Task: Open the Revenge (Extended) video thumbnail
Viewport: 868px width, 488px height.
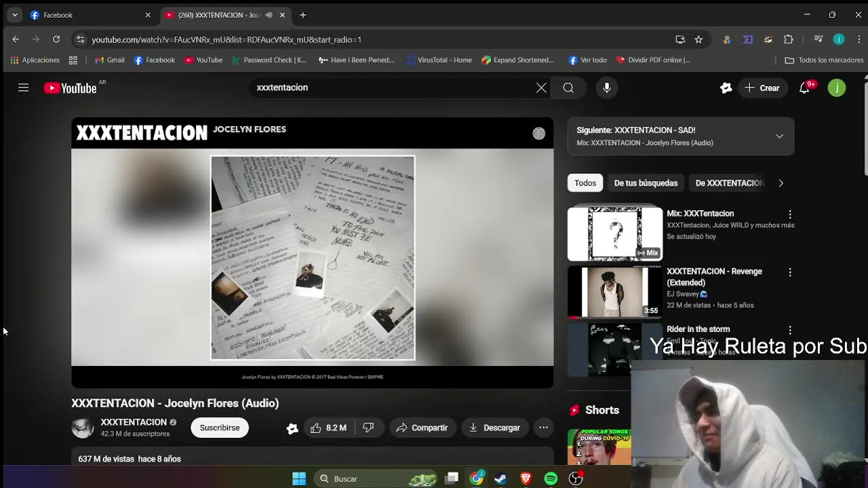Action: [615, 291]
